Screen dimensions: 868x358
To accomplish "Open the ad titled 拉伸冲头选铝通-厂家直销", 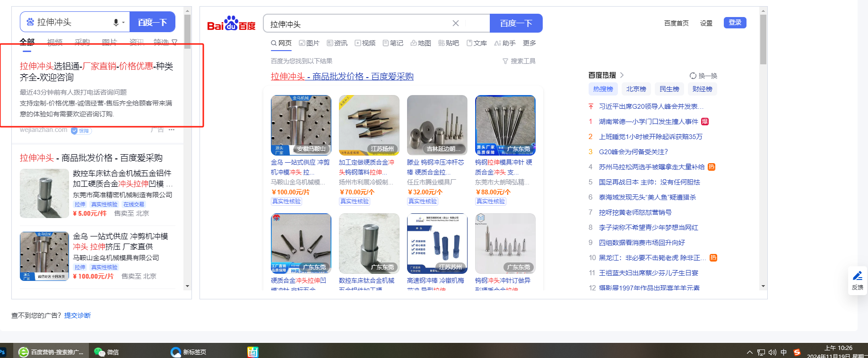I will tap(96, 71).
